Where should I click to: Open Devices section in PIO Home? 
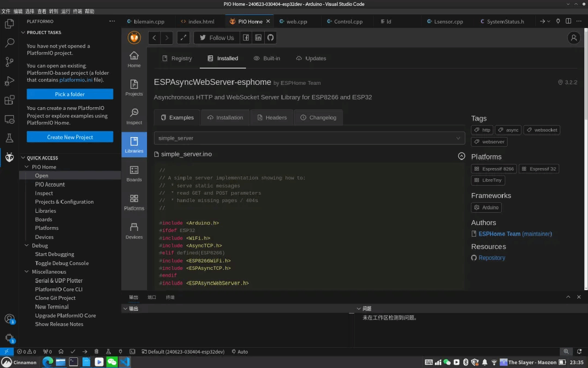coord(134,231)
